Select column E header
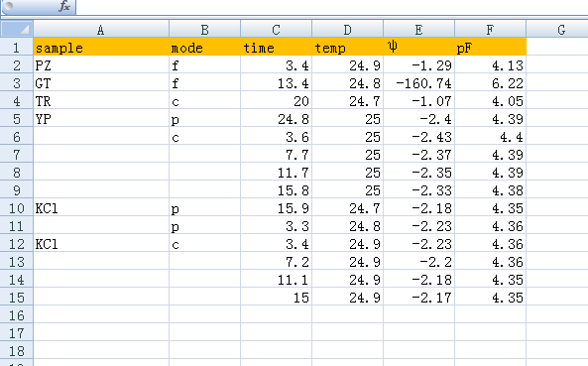 pyautogui.click(x=418, y=29)
